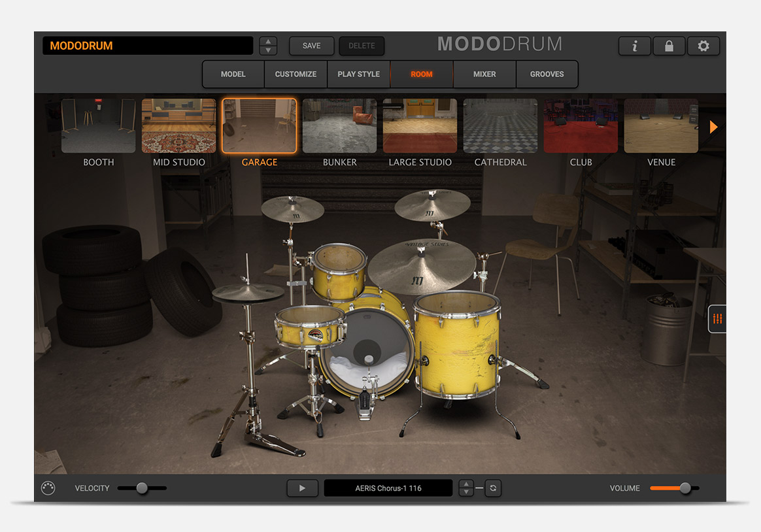The width and height of the screenshot is (761, 532).
Task: Hit the yellow rack tom
Action: 339,271
